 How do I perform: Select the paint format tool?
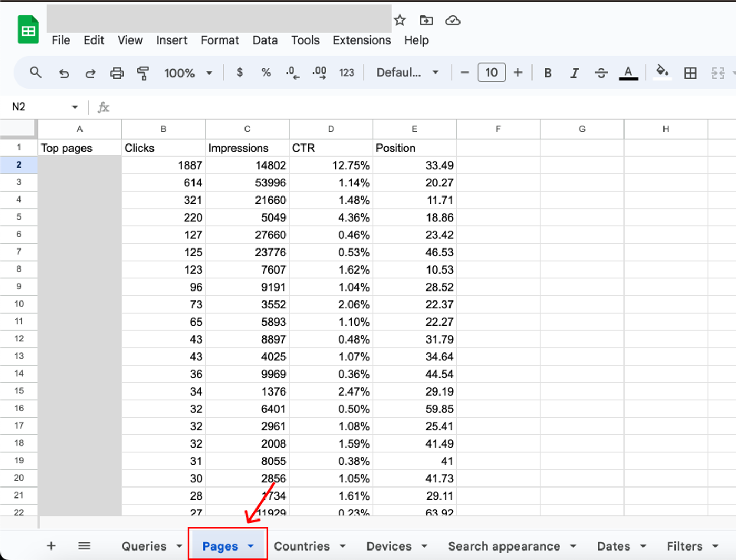tap(143, 73)
